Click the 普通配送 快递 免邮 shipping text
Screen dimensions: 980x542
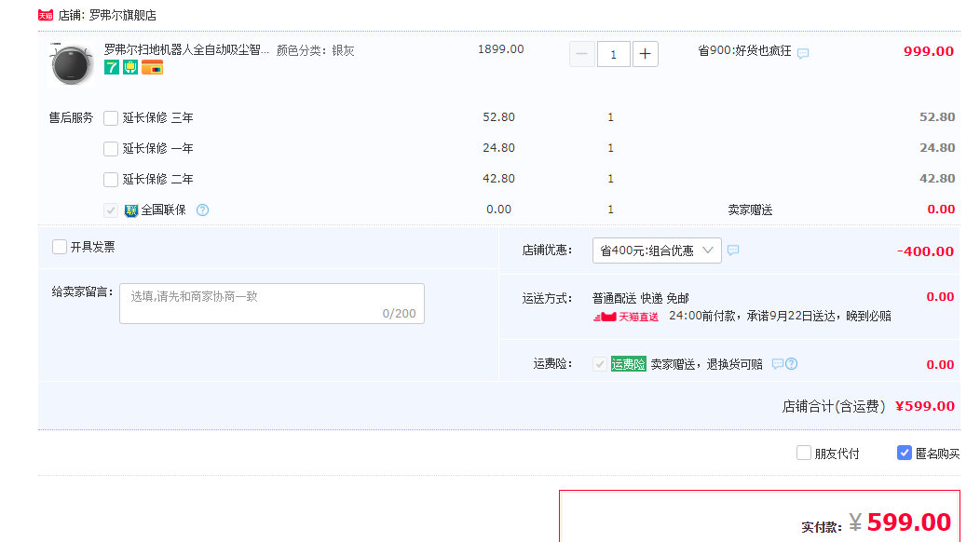click(x=641, y=298)
